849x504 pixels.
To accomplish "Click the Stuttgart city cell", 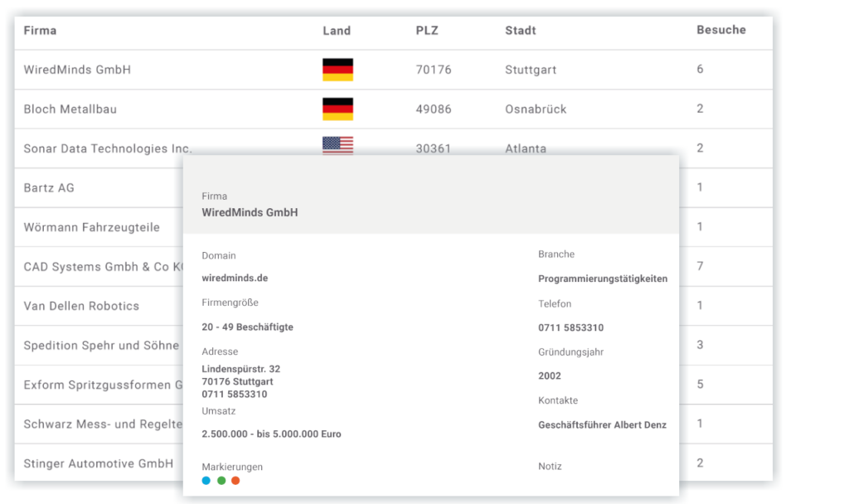I will coord(531,70).
